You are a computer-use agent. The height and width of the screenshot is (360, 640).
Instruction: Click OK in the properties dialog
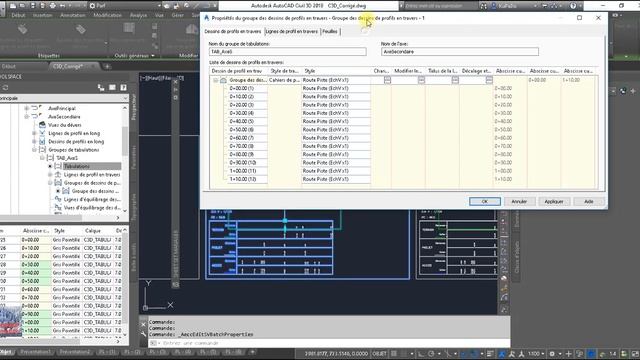(x=484, y=201)
